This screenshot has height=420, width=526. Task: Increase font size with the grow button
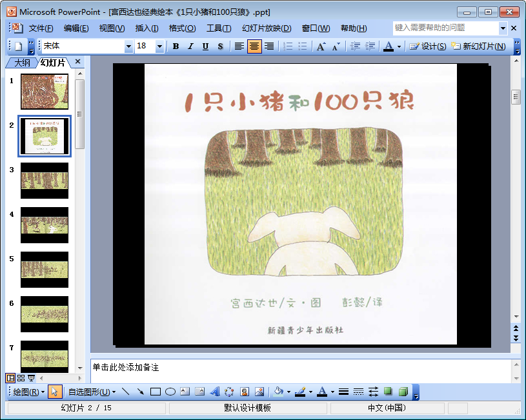point(321,46)
